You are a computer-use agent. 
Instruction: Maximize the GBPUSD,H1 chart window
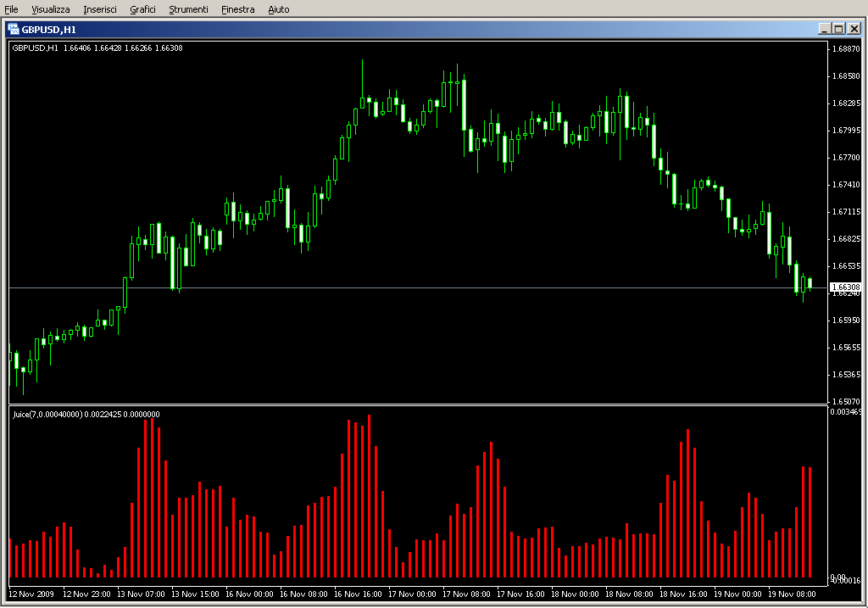pos(838,29)
